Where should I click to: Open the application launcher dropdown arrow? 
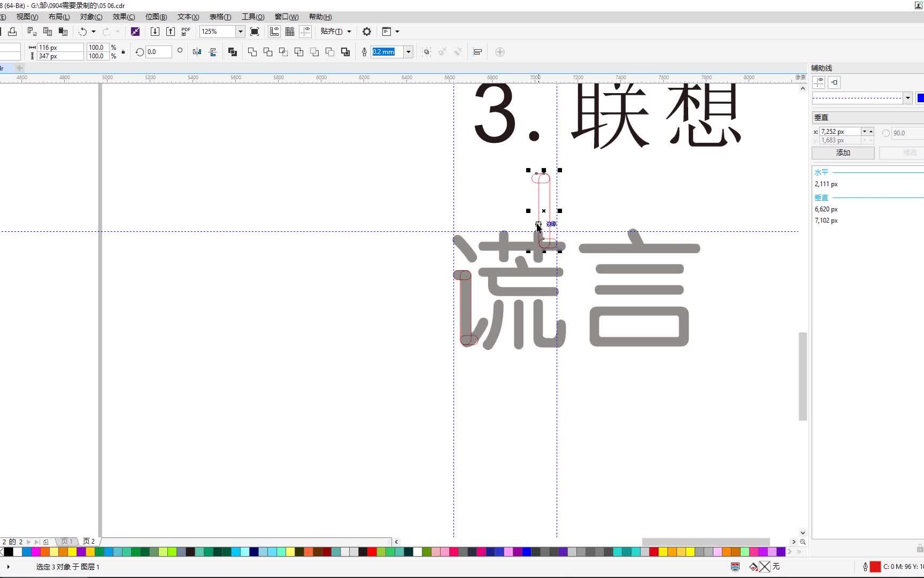tap(397, 32)
